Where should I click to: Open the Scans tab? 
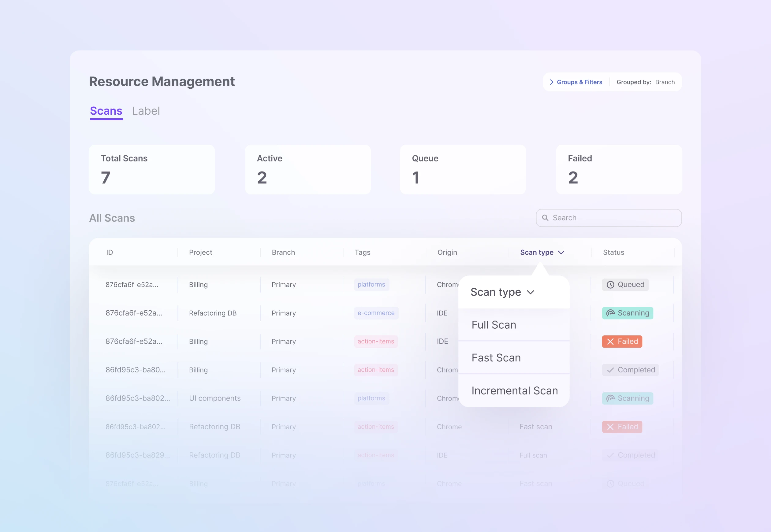[x=106, y=111]
